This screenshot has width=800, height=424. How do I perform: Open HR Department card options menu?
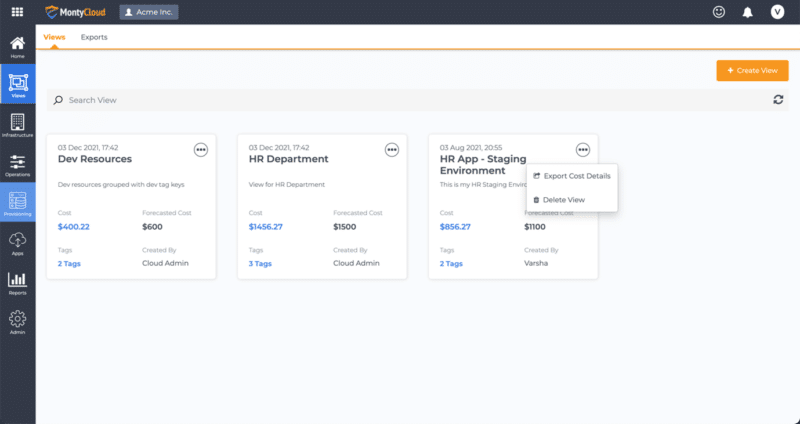pyautogui.click(x=392, y=149)
